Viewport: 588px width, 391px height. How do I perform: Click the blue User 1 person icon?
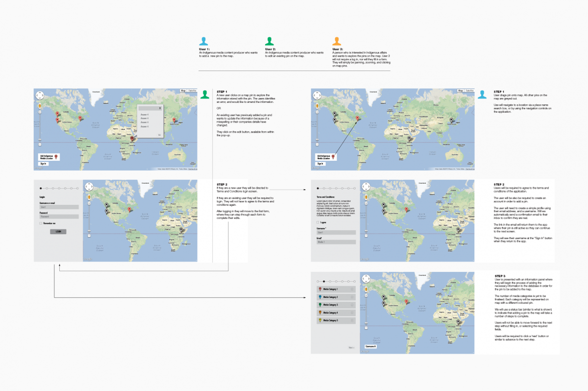point(203,42)
